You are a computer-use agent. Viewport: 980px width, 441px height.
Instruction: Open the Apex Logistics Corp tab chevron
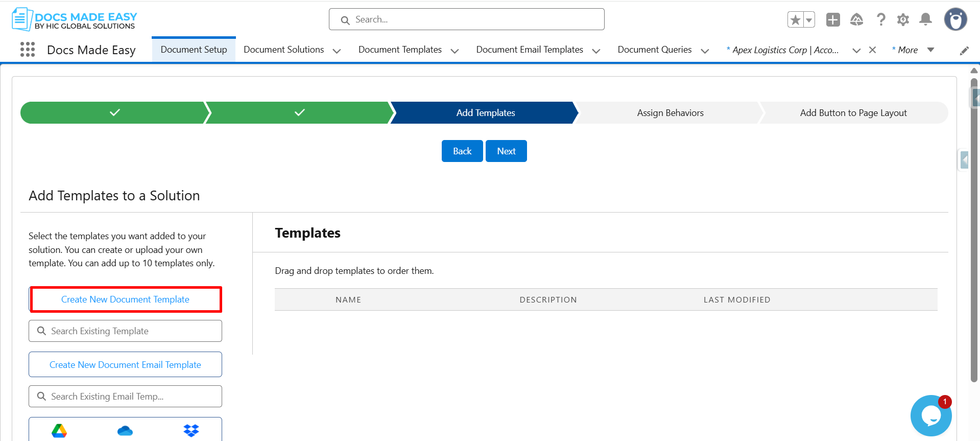856,51
